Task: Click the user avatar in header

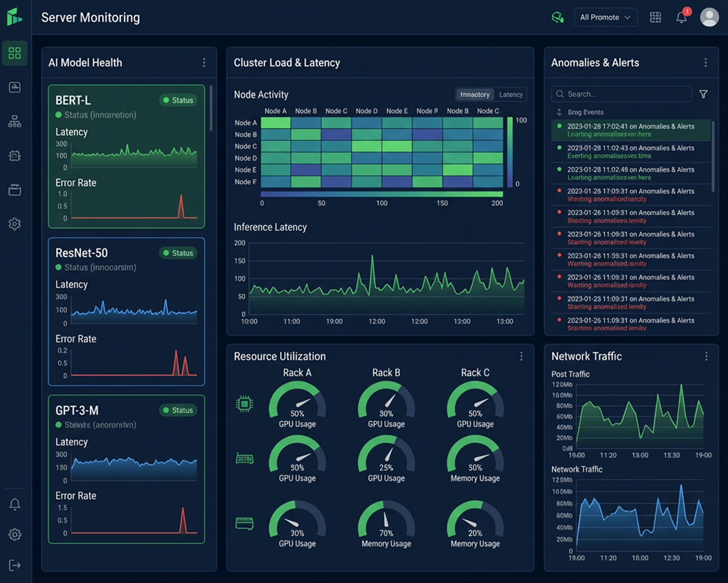Action: [x=709, y=17]
